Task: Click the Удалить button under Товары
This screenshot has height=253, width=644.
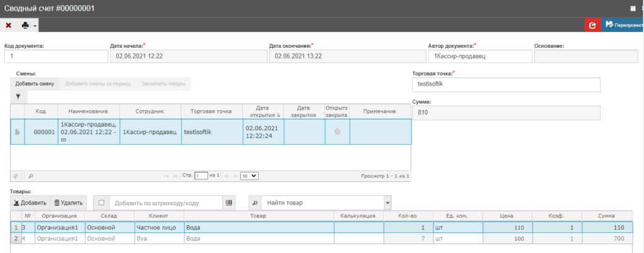Action: [68, 203]
